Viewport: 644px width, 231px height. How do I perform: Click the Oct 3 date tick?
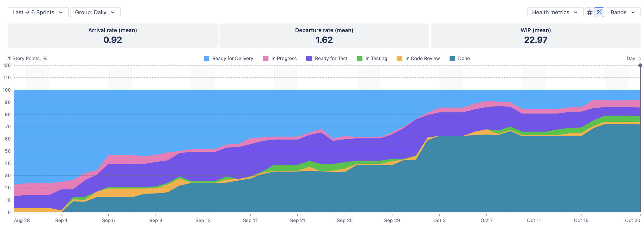tap(439, 220)
